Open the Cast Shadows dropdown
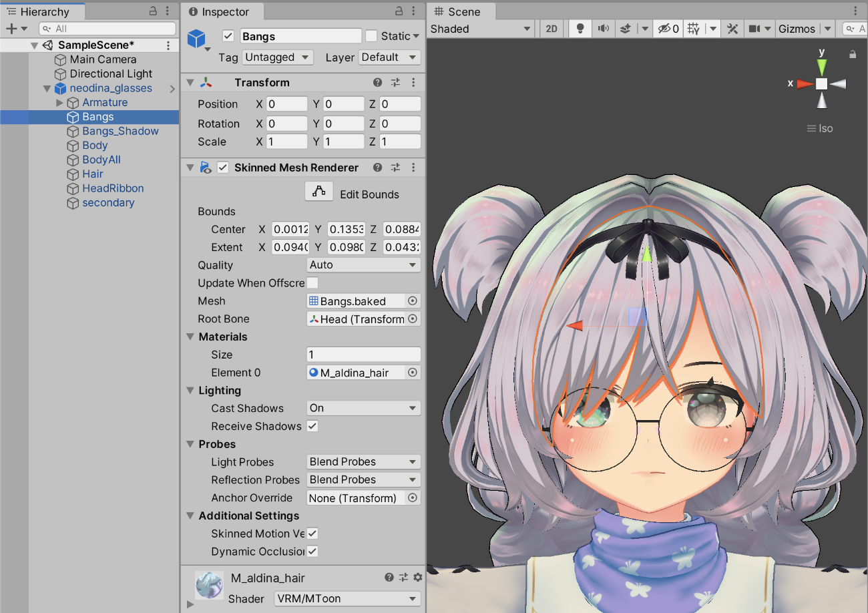Screen dimensions: 868x613 363,408
